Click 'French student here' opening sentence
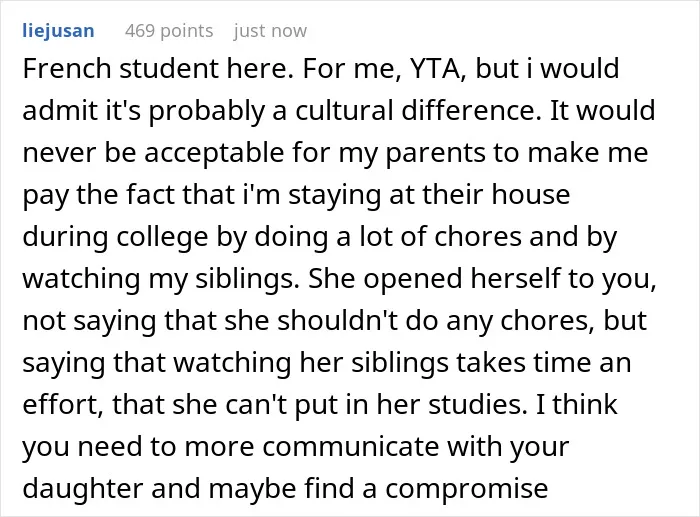This screenshot has height=517, width=700. (x=155, y=69)
